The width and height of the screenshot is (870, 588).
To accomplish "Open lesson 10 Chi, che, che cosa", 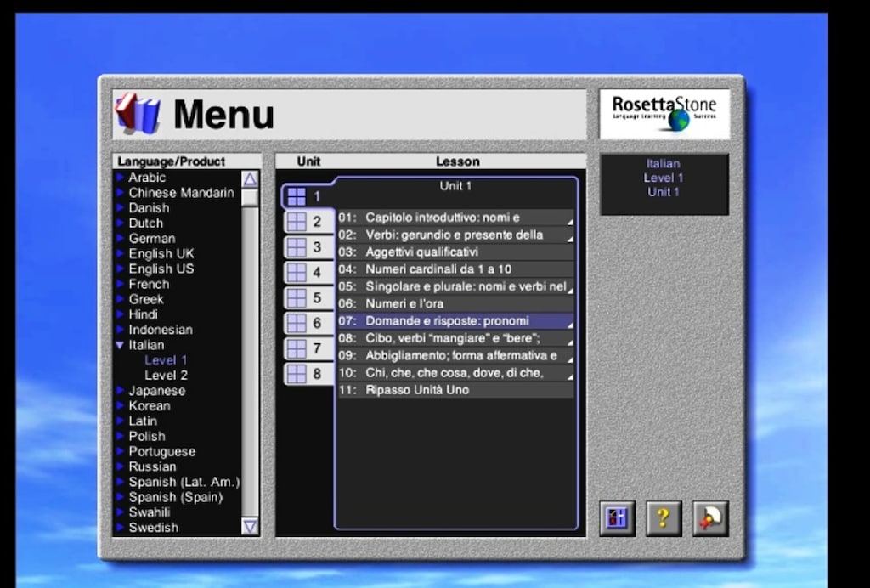I will tap(455, 373).
